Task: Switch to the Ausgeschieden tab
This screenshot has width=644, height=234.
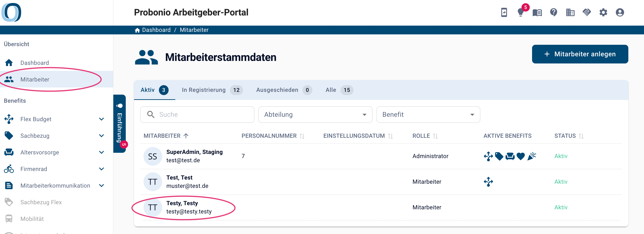Action: [284, 90]
